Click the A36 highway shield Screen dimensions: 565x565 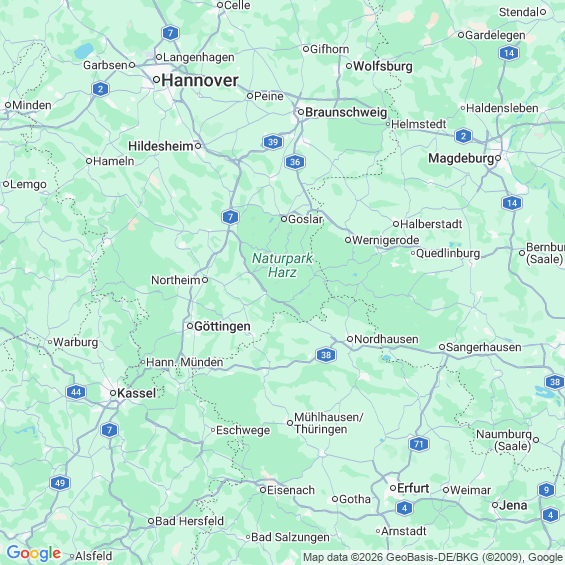[x=295, y=162]
